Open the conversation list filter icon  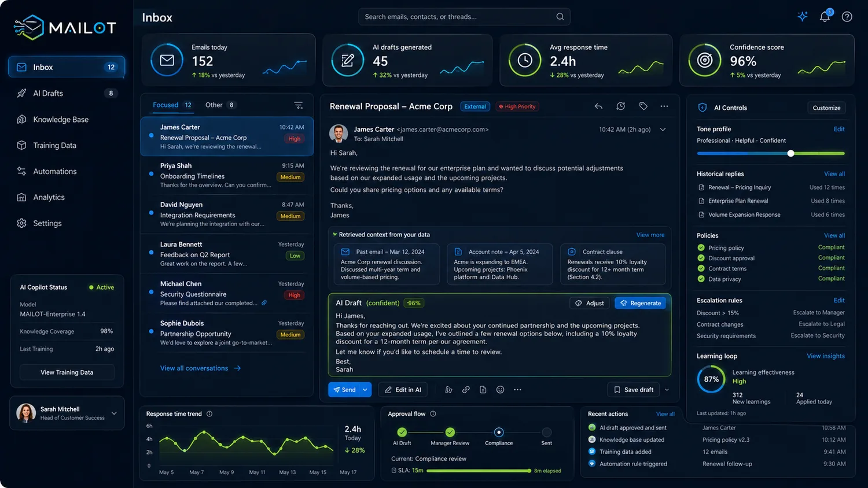299,105
